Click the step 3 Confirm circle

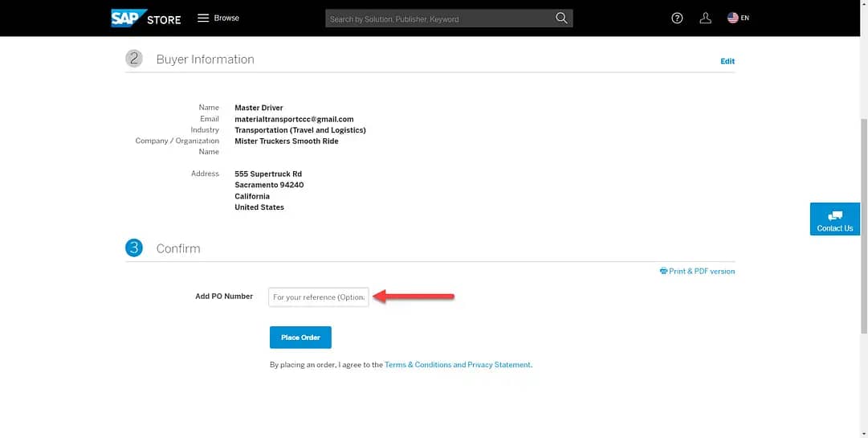tap(134, 248)
